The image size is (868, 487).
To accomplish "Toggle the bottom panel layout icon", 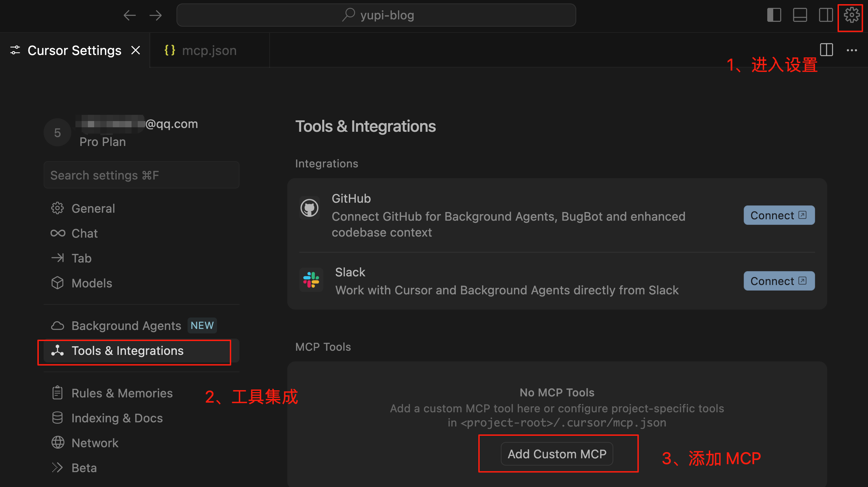I will (800, 15).
